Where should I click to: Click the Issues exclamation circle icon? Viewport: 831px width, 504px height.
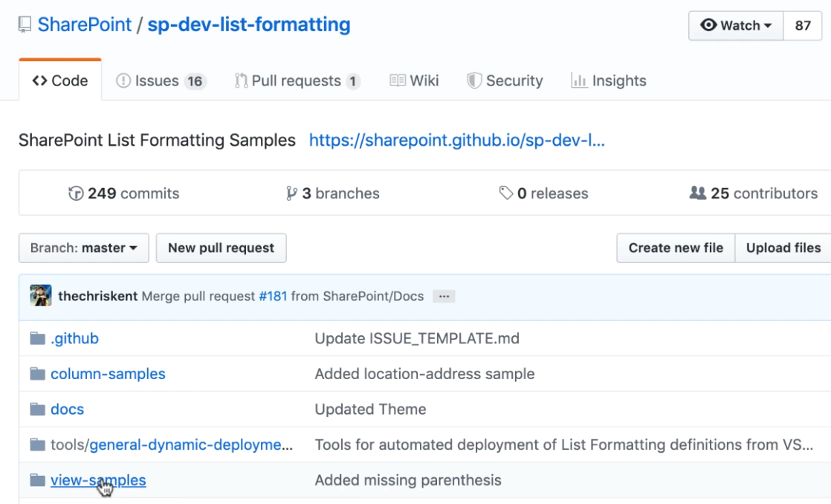[123, 80]
